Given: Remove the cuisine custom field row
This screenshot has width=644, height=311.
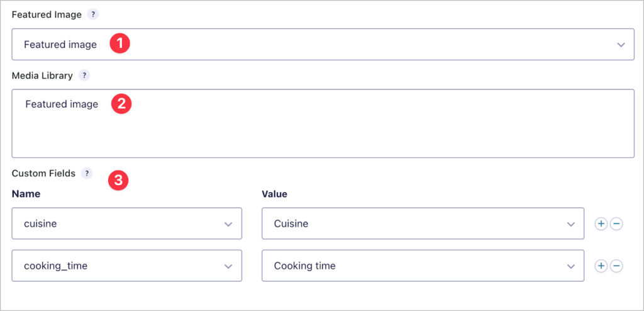Looking at the screenshot, I should (x=616, y=223).
